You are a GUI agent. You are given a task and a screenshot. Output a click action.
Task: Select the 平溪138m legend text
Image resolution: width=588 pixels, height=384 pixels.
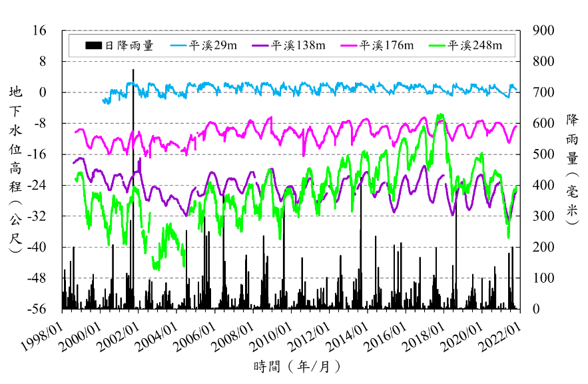pos(298,46)
